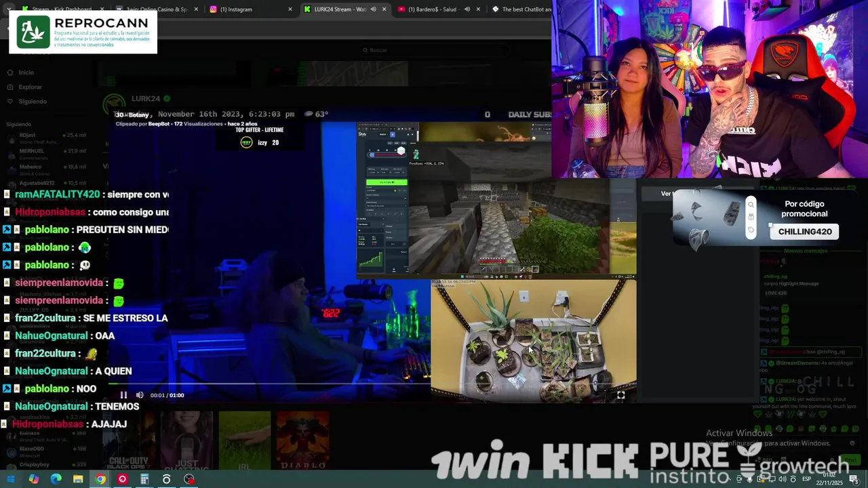Open the LURK24 channel name link
Viewport: 868px width, 488px height.
click(145, 99)
